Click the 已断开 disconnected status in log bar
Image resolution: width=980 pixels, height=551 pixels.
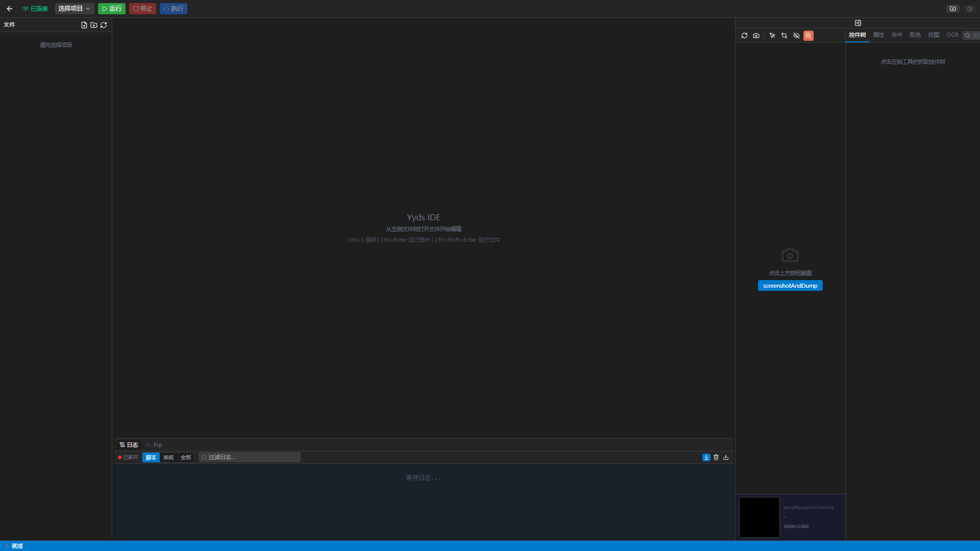[128, 458]
